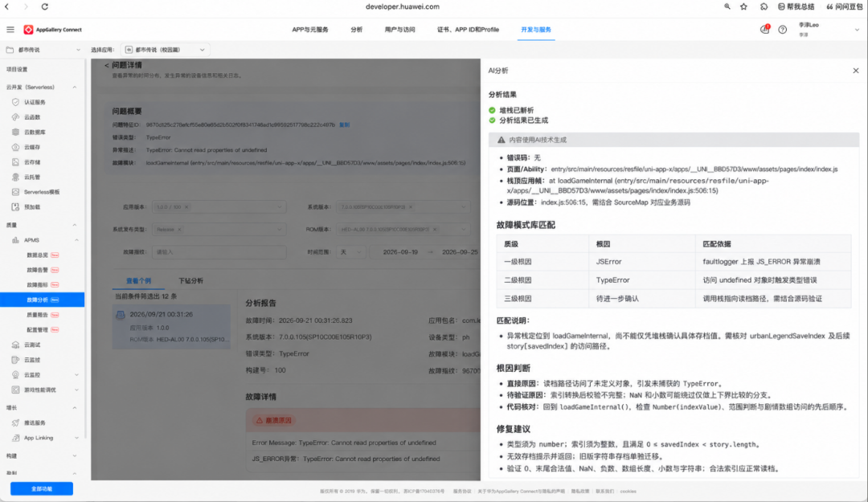The height and width of the screenshot is (502, 868).
Task: Open the 系统发布类型 dropdown
Action: click(219, 229)
